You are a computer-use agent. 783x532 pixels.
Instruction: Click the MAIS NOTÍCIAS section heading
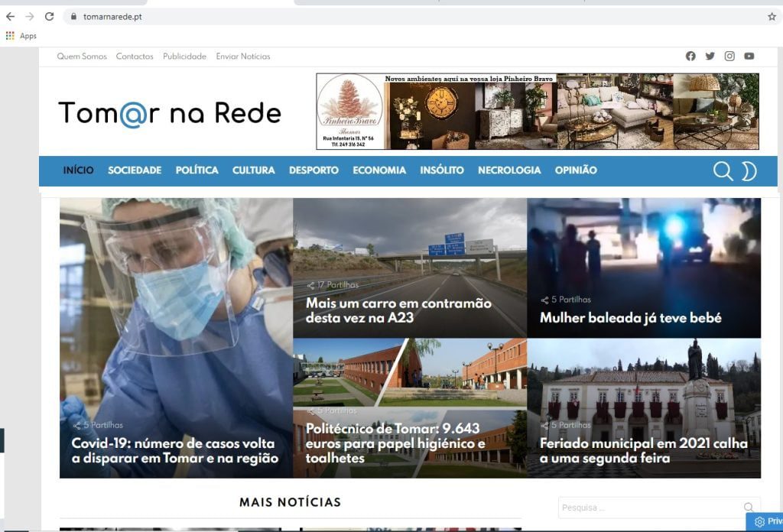click(290, 502)
